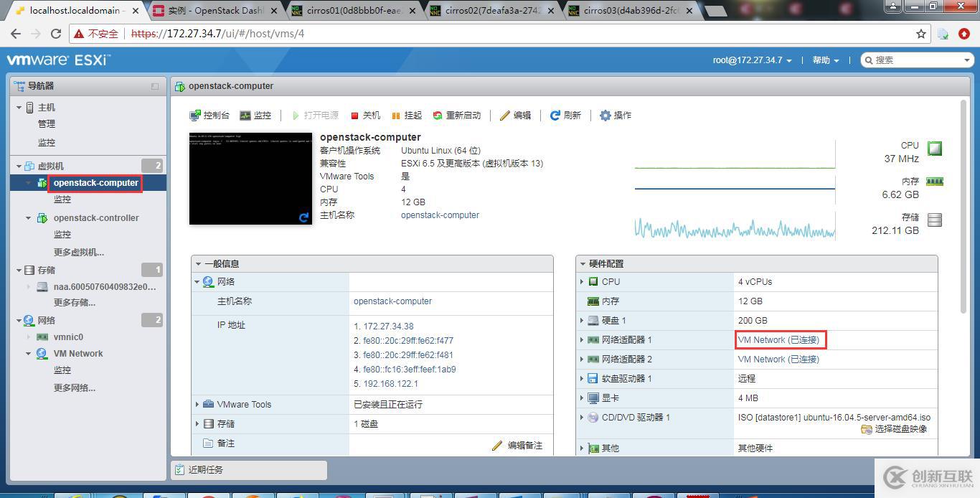The width and height of the screenshot is (980, 498).
Task: Collapse the 导航器 navigator panel icon
Action: (x=155, y=86)
